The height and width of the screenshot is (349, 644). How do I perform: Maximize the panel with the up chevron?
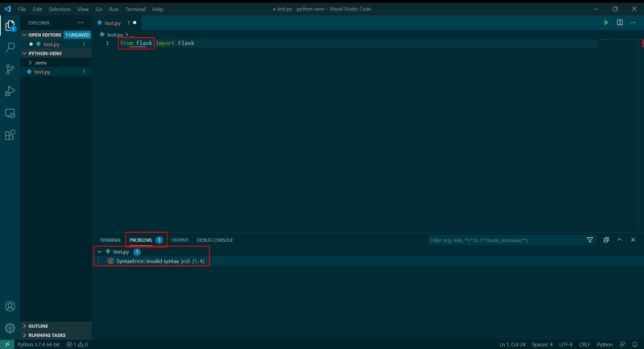tap(619, 240)
